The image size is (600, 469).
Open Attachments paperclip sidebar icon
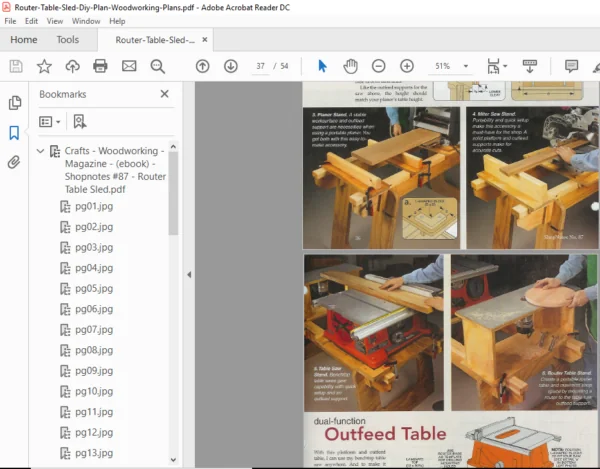click(x=14, y=162)
